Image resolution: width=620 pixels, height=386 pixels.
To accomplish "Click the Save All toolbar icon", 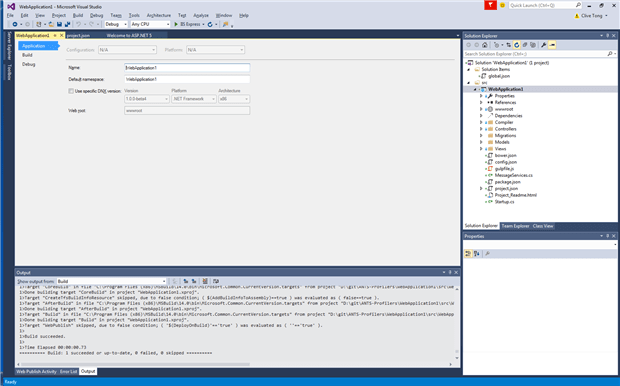I will coord(67,24).
